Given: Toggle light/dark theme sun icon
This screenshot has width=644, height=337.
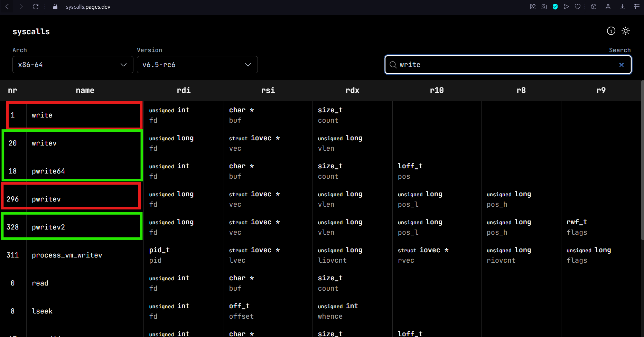Looking at the screenshot, I should coord(625,31).
